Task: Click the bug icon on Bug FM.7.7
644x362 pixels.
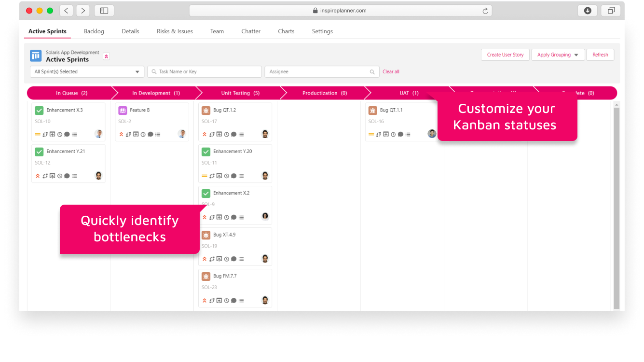Action: (206, 277)
